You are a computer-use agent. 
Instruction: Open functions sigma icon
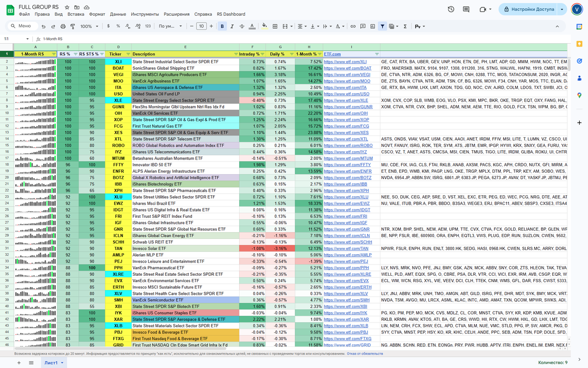click(405, 26)
